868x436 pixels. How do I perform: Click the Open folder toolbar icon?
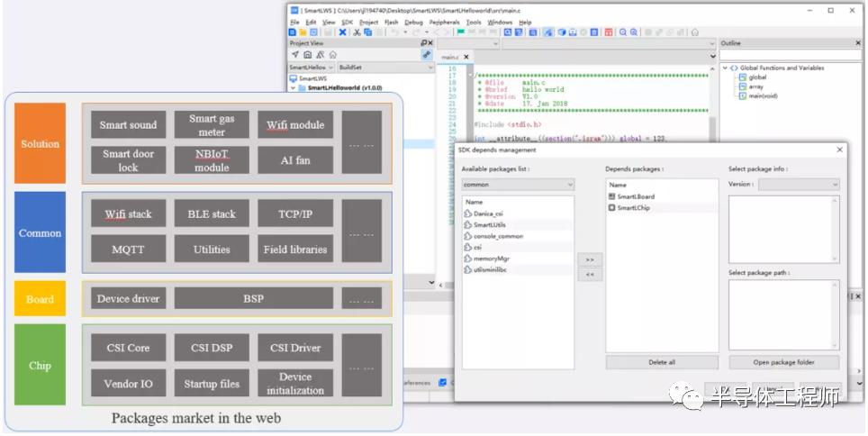(x=303, y=32)
